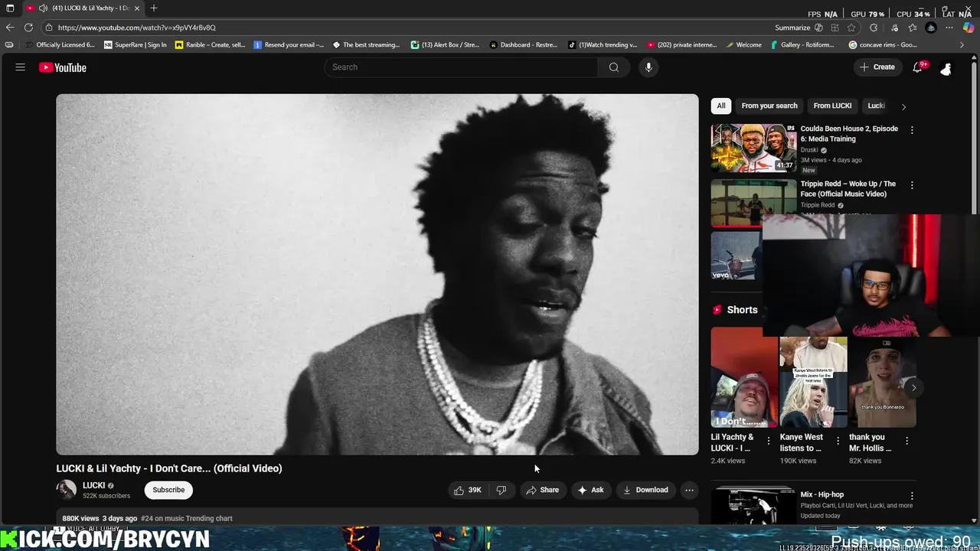Dislike the video with thumbs down
The width and height of the screenshot is (980, 551).
click(x=501, y=490)
